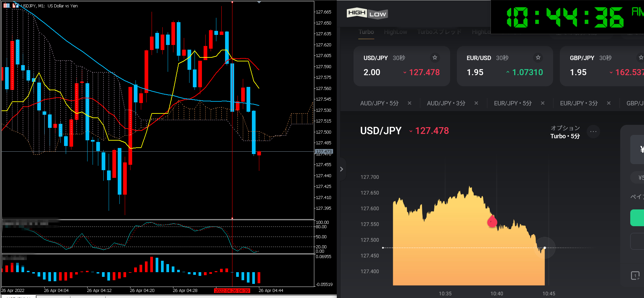Click the red drop marker on chart
The height and width of the screenshot is (298, 644).
click(x=492, y=221)
